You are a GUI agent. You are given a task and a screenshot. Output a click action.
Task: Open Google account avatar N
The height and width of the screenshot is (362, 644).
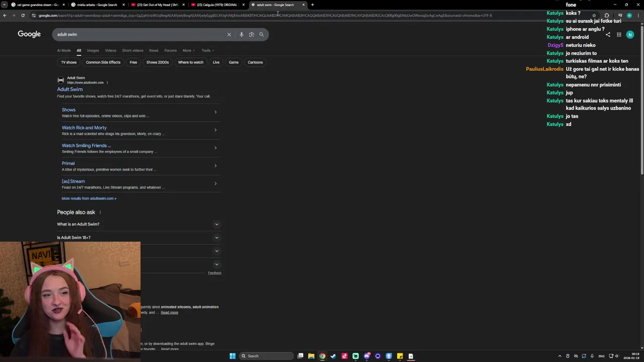630,35
